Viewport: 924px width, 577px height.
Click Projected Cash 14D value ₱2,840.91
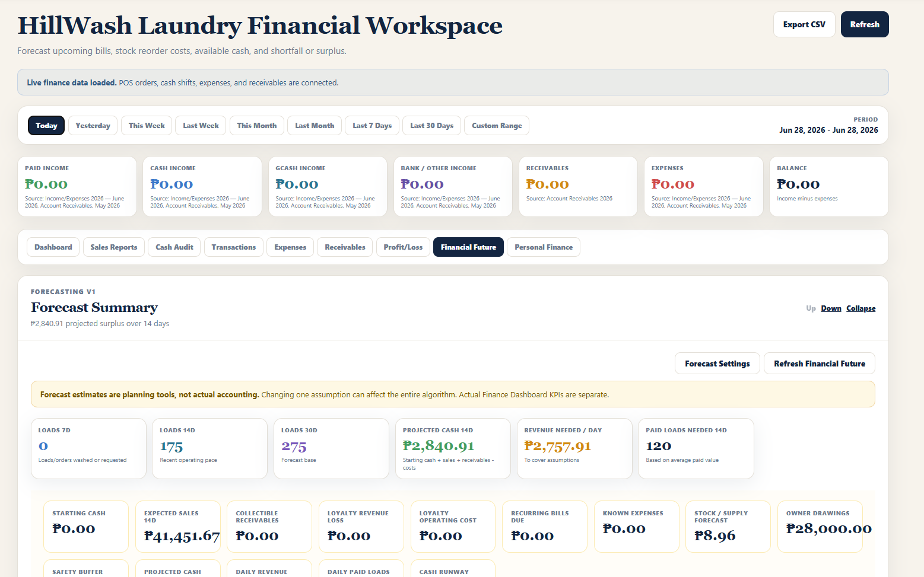tap(439, 446)
